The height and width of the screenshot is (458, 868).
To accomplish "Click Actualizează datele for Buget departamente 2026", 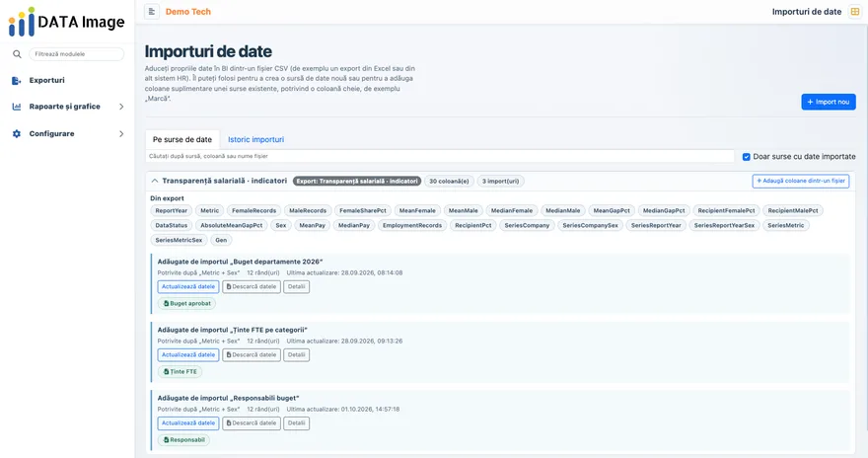I will (188, 287).
